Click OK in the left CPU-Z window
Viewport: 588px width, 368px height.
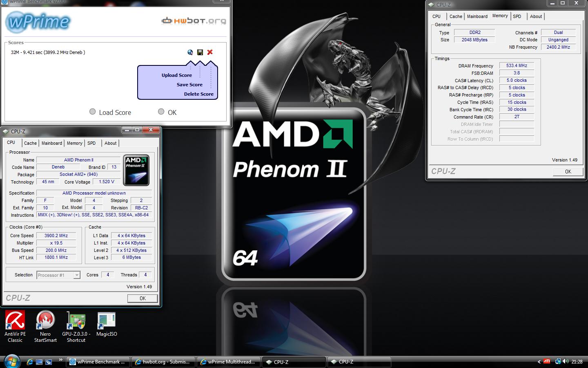click(x=143, y=298)
